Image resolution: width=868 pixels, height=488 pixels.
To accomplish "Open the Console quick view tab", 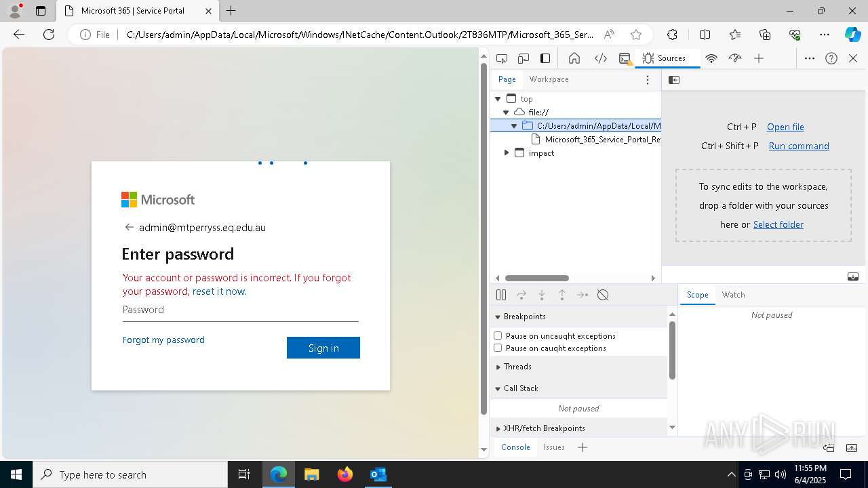I will 515,447.
